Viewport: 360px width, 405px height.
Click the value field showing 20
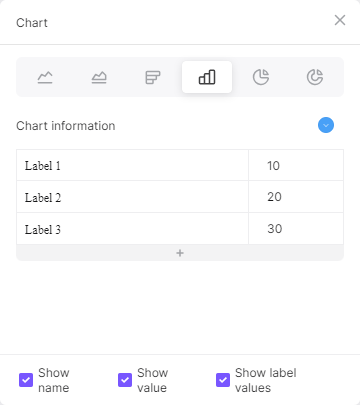pyautogui.click(x=296, y=197)
